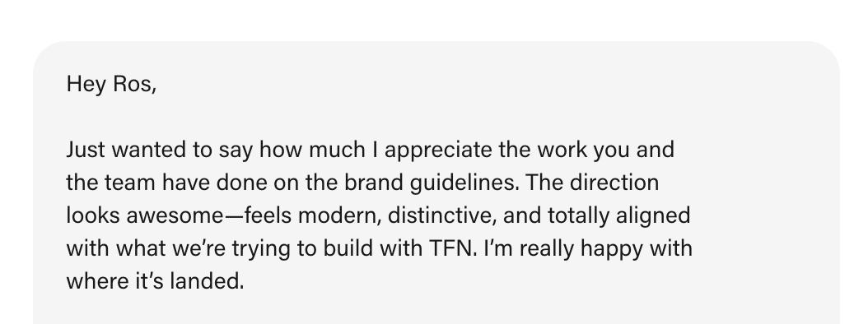Click the word "looks" starting the third line

(x=93, y=216)
